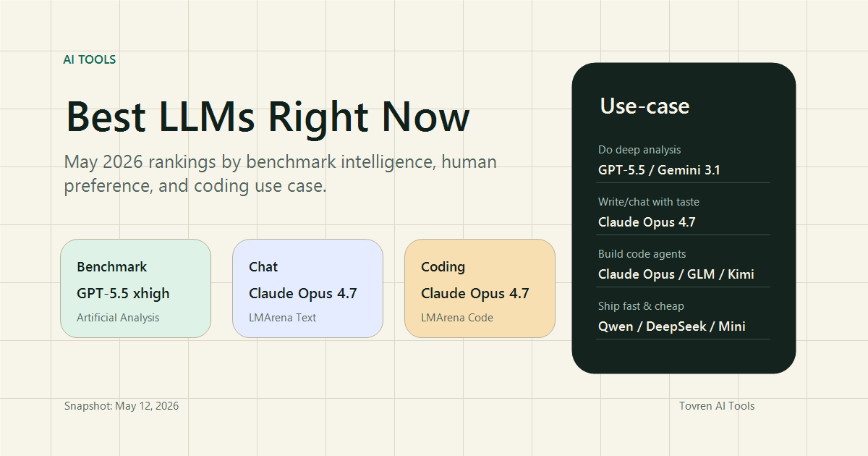Click the 'LMArena Code' source label
Viewport: 868px width, 456px height.
coord(457,318)
